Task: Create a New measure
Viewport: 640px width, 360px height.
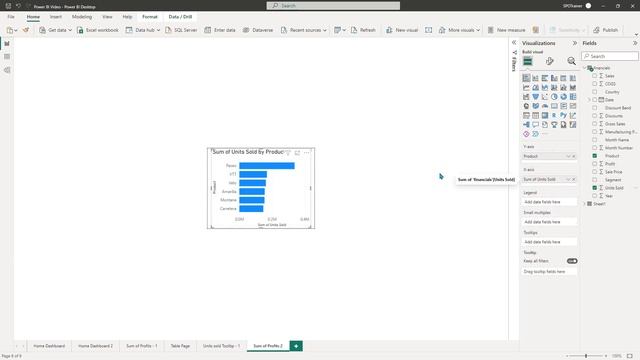Action: pyautogui.click(x=507, y=30)
